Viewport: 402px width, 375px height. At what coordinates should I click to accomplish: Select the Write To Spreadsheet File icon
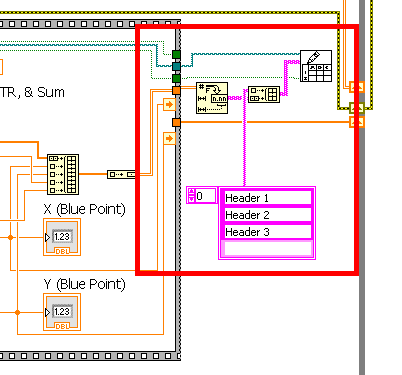click(x=316, y=66)
